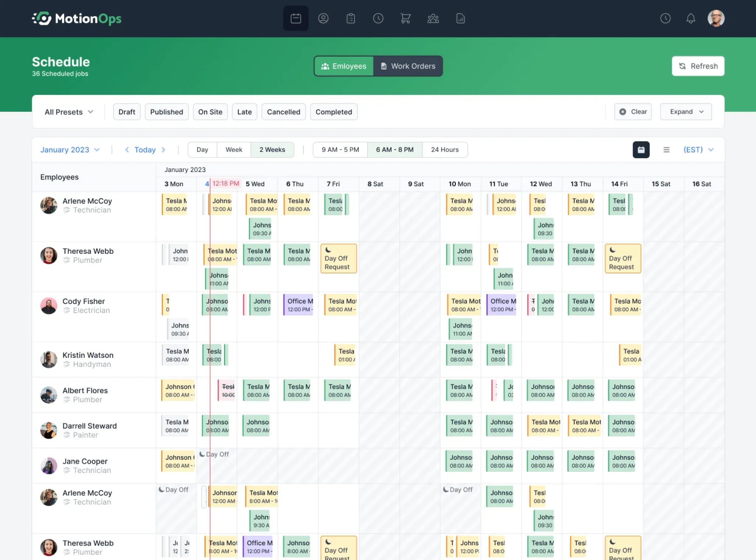
Task: Click the Clear filters button
Action: coord(633,112)
